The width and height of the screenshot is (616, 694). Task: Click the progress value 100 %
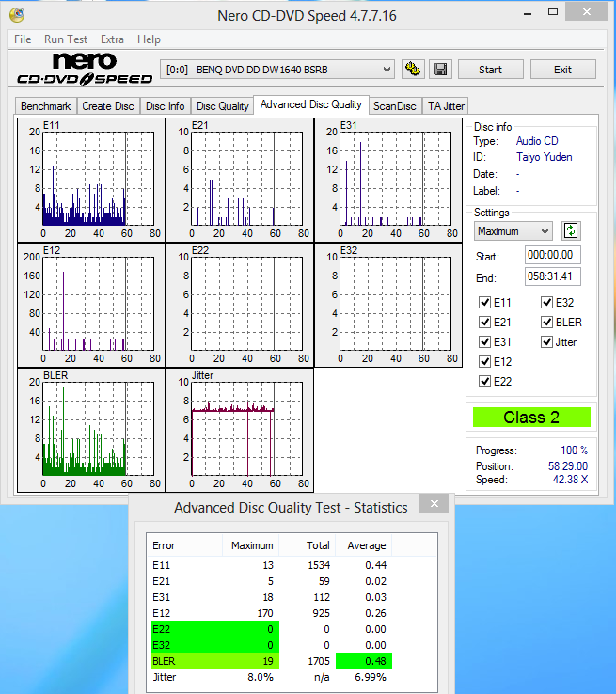pos(574,450)
